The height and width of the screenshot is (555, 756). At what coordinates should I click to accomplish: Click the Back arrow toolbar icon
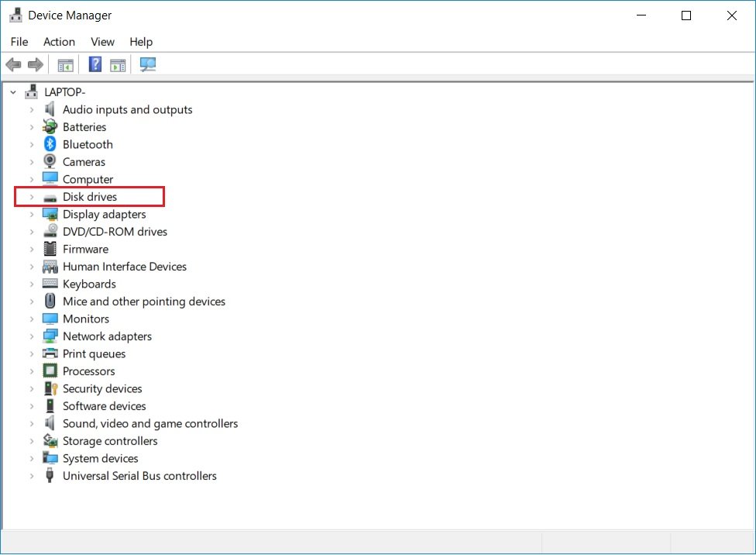click(x=13, y=64)
